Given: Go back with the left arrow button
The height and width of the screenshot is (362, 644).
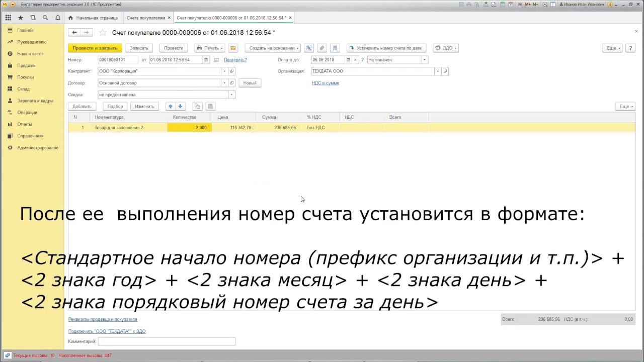Looking at the screenshot, I should tap(74, 33).
